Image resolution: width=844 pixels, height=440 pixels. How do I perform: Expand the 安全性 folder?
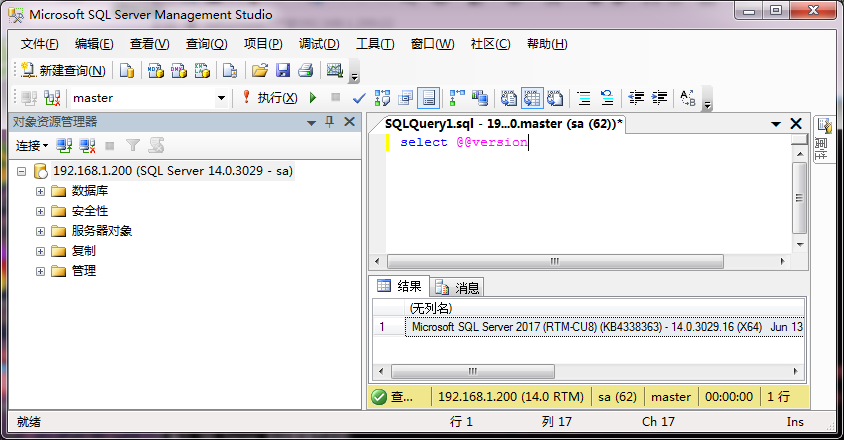[40, 211]
